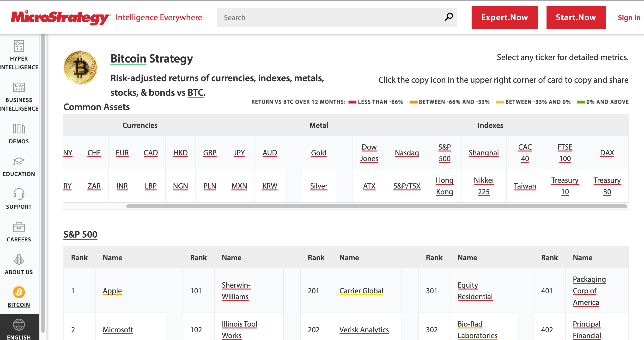Open the S&P 500 section heading link

coord(80,234)
